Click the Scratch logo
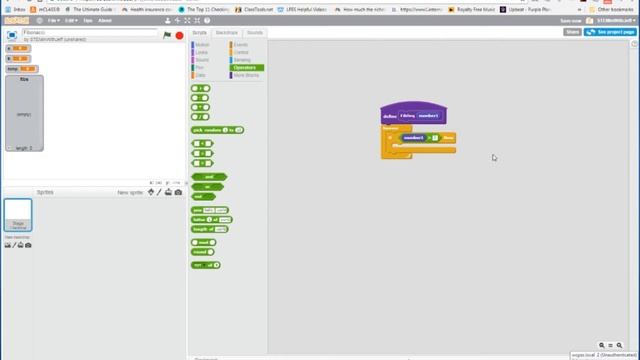 (17, 20)
